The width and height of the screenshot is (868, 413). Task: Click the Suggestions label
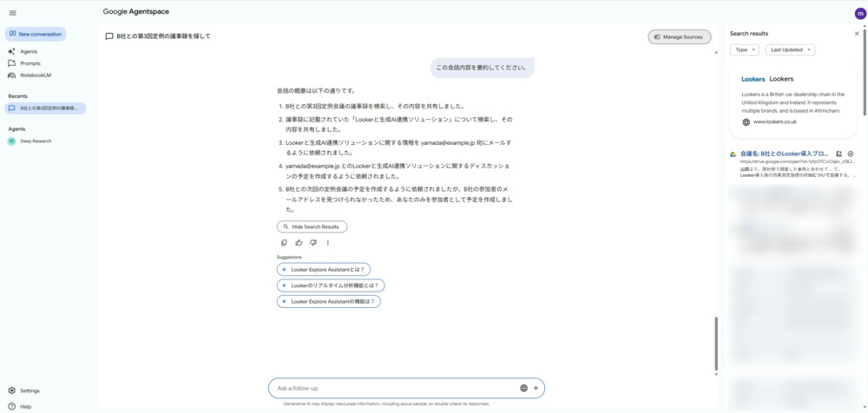(290, 257)
